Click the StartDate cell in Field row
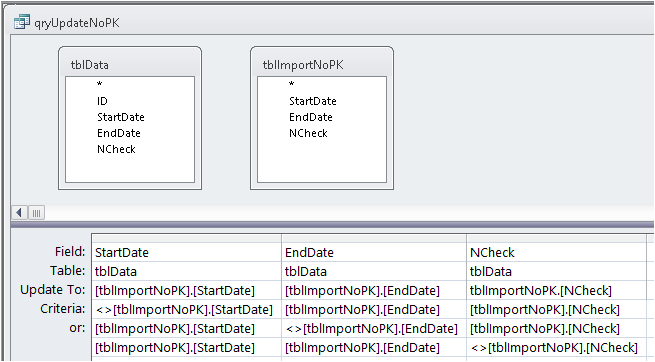This screenshot has width=655, height=362. point(186,252)
